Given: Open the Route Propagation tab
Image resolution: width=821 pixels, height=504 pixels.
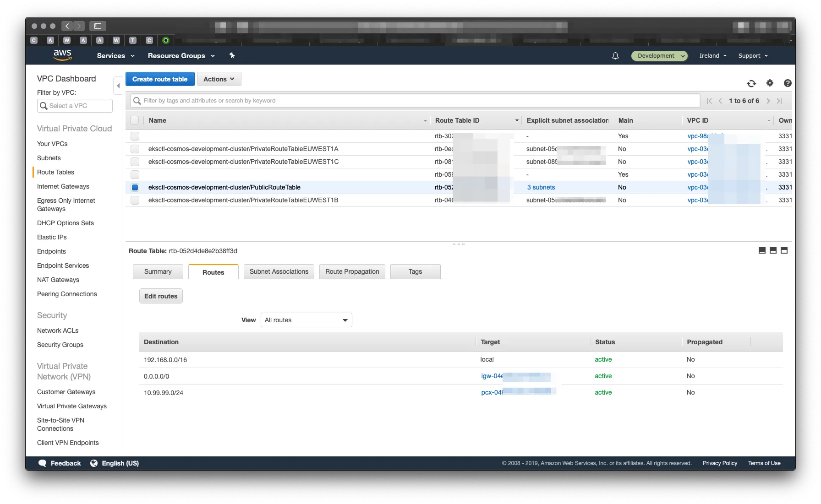Looking at the screenshot, I should pos(352,271).
